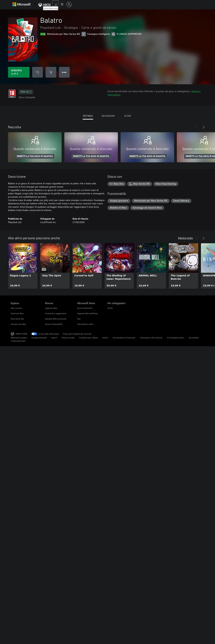Buy Balatro with the Acquista 14,99 € button
The width and height of the screenshot is (215, 644).
[x=19, y=72]
